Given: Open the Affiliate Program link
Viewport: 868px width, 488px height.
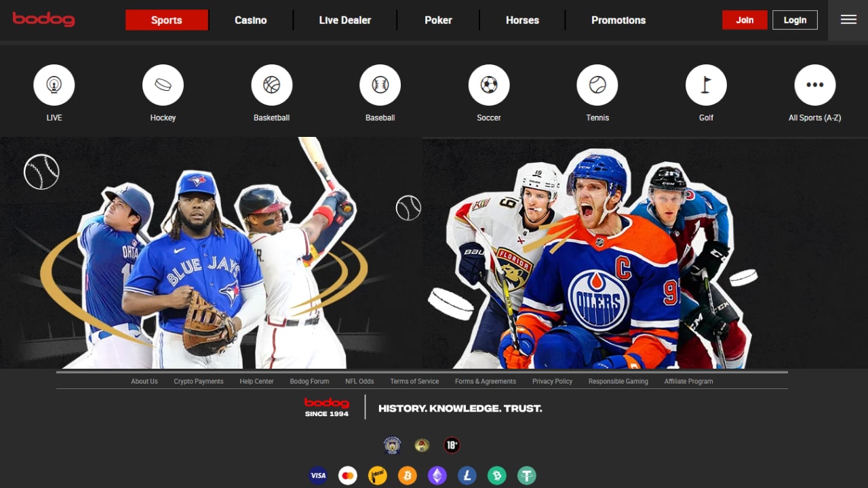Looking at the screenshot, I should [x=688, y=381].
